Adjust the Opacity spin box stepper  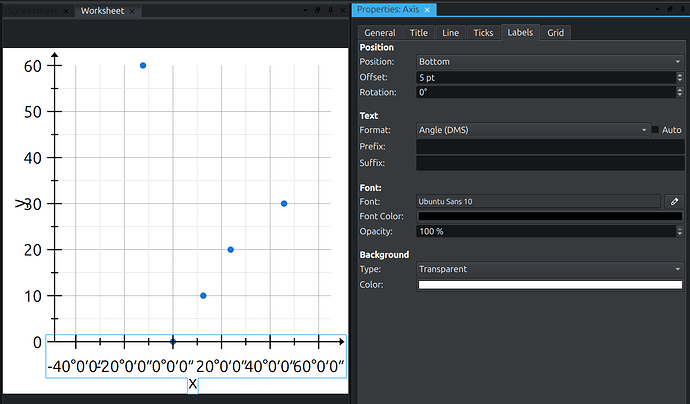(x=679, y=231)
